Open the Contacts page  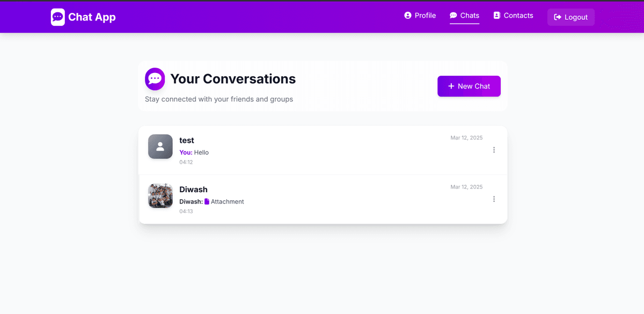[513, 16]
